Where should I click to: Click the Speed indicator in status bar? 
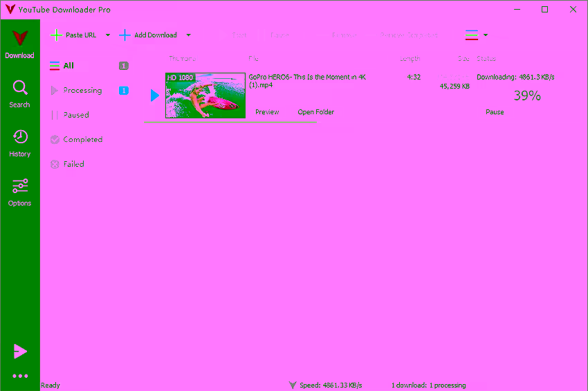coord(331,385)
